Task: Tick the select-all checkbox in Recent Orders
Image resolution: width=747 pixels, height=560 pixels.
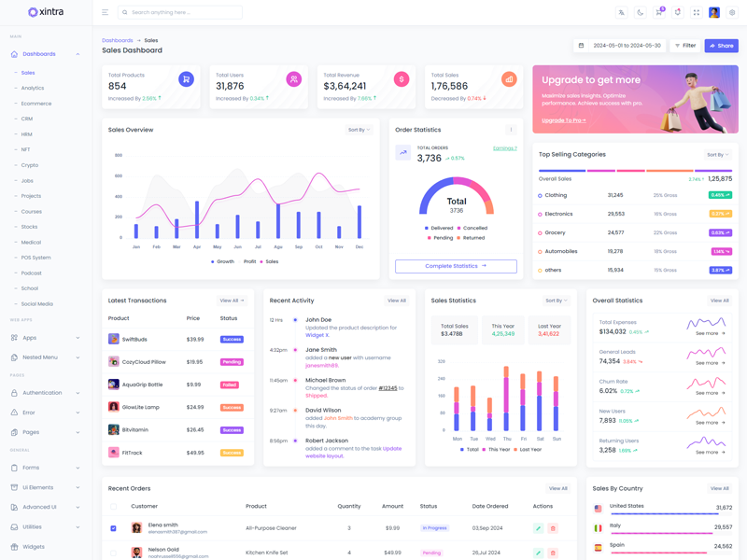Action: pos(114,507)
